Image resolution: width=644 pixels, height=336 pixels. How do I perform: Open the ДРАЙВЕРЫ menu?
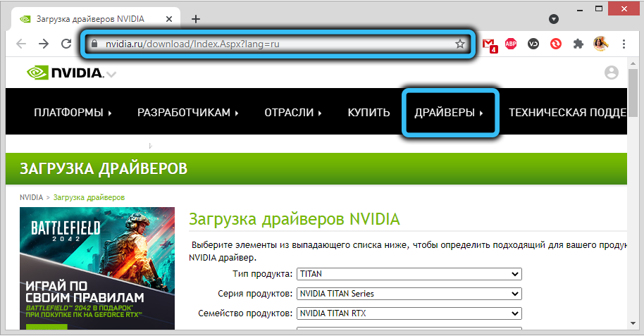click(x=450, y=113)
